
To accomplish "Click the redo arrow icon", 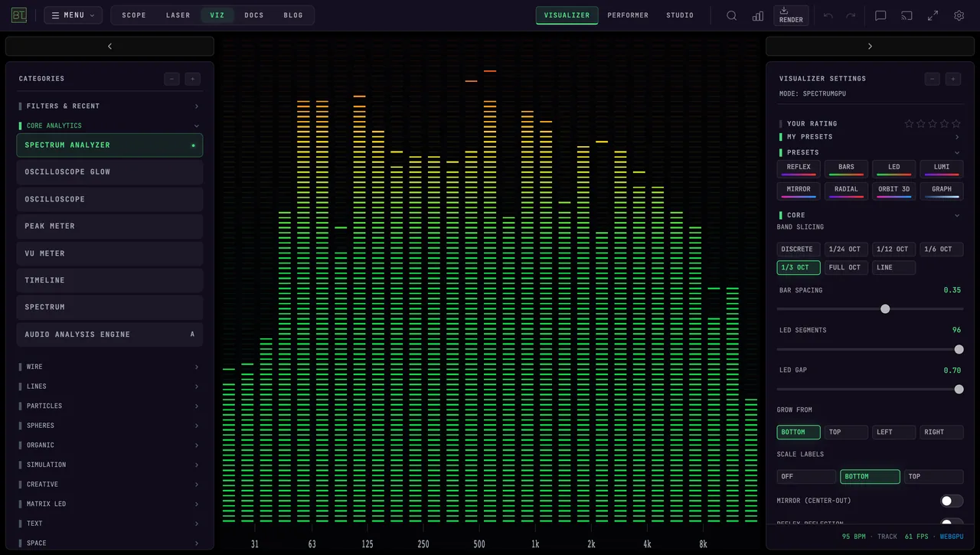I will click(851, 15).
